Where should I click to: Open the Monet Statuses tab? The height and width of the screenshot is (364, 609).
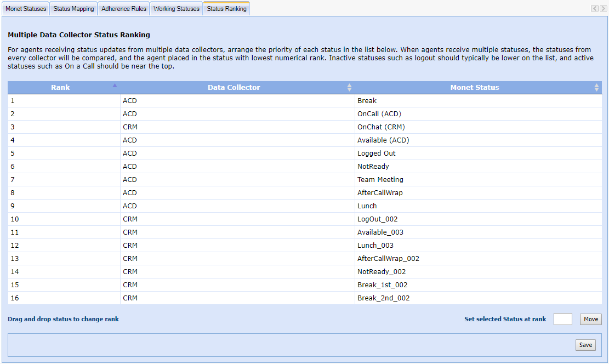pyautogui.click(x=26, y=9)
